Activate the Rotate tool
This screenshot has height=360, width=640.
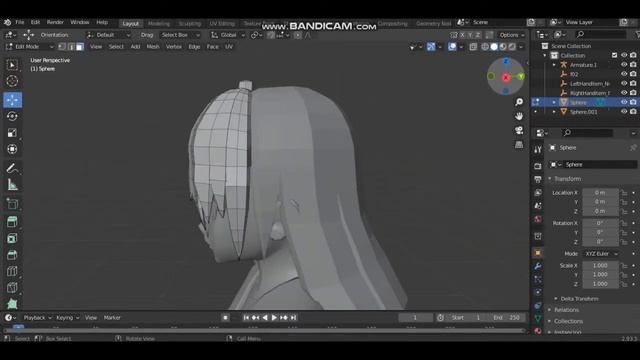tap(12, 116)
